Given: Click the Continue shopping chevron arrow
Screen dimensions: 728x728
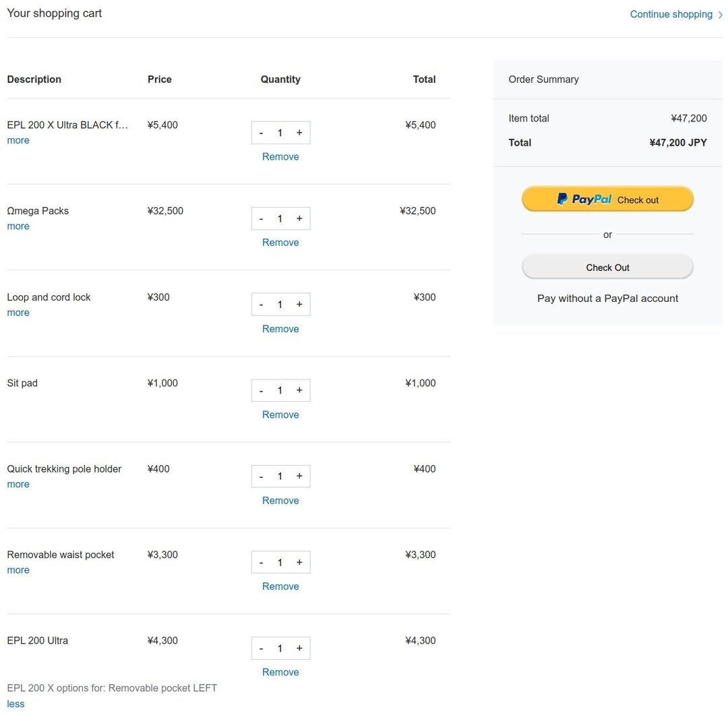Looking at the screenshot, I should pyautogui.click(x=721, y=15).
